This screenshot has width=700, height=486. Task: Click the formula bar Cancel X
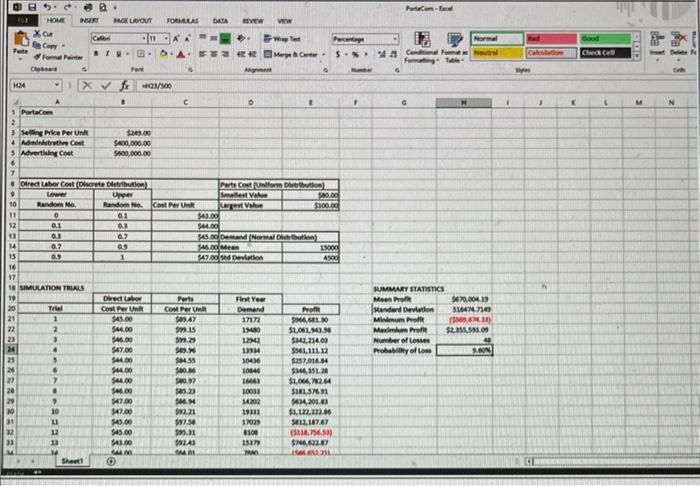87,85
